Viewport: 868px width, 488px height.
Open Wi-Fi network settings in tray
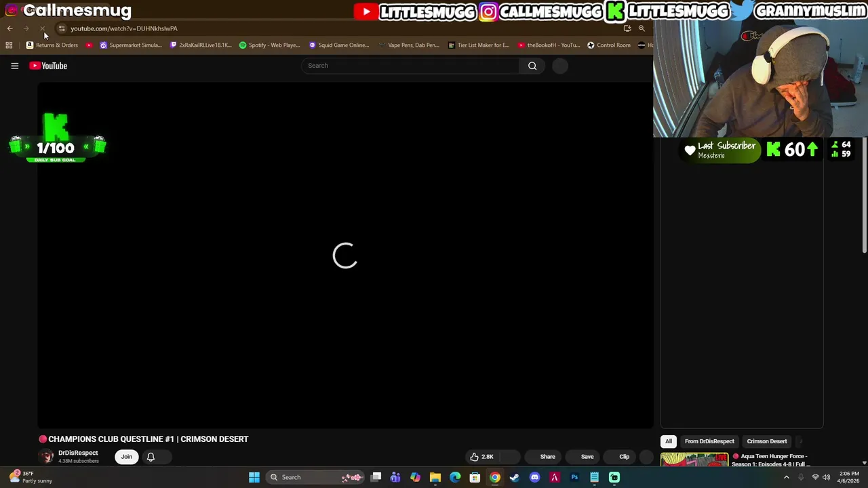tap(815, 477)
